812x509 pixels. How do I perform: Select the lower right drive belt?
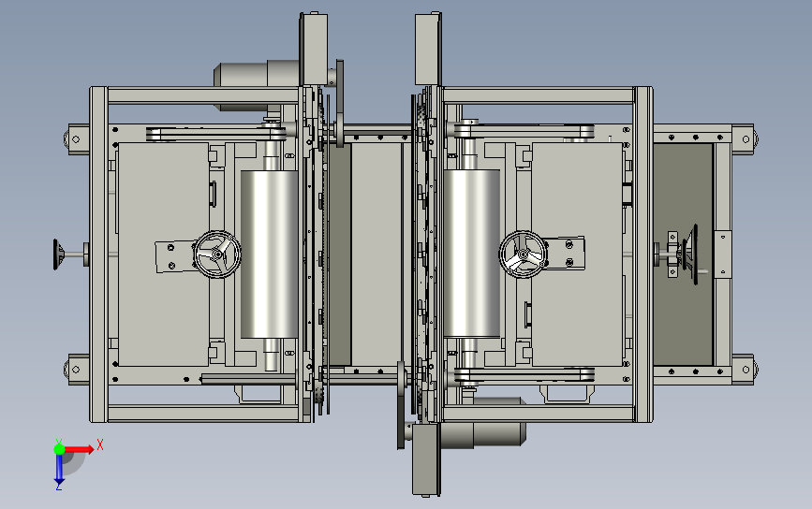[524, 375]
